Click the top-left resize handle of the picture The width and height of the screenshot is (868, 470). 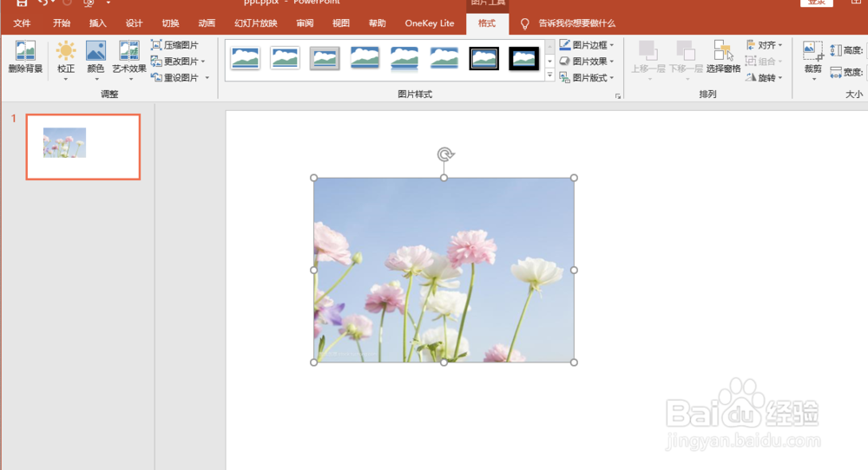[x=314, y=178]
